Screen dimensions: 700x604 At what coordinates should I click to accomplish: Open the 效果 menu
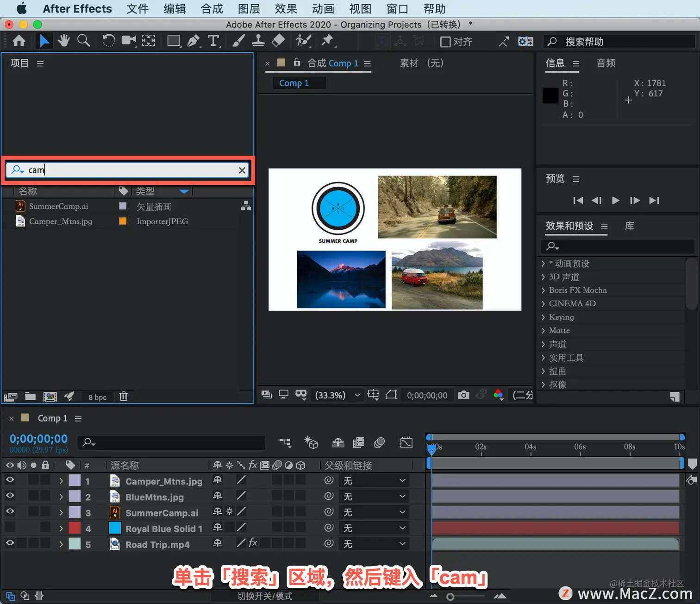[x=286, y=9]
